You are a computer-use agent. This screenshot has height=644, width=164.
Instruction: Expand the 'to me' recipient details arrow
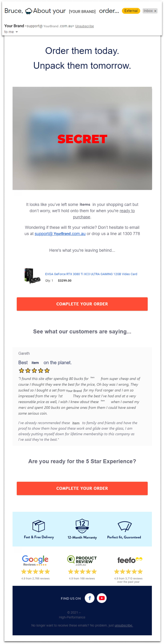pyautogui.click(x=17, y=32)
